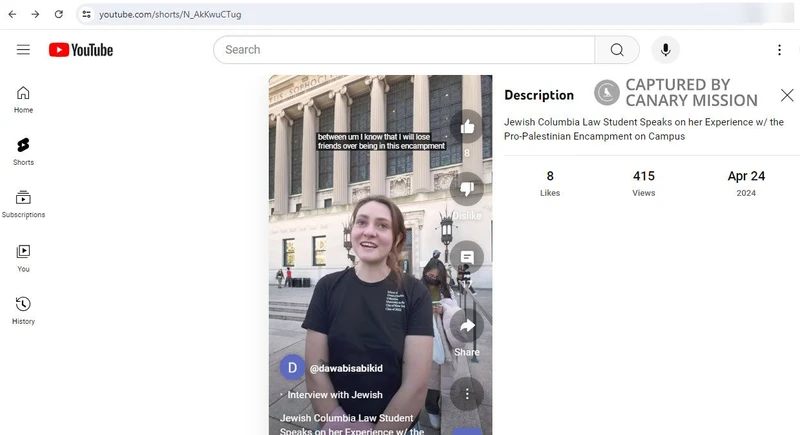Viewport: 800px width, 435px height.
Task: Reload the page in browser
Action: coord(59,14)
